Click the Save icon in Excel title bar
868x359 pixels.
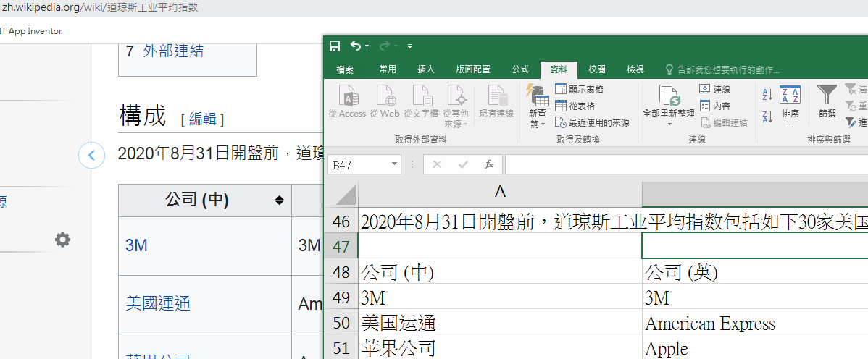[334, 46]
